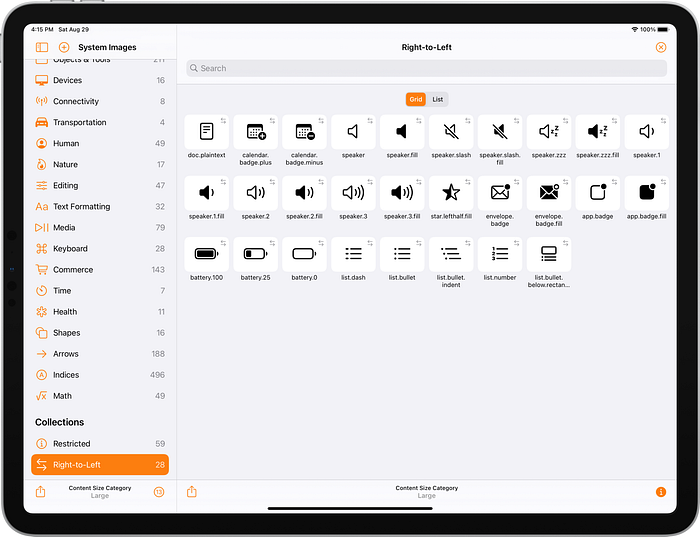The image size is (700, 537).
Task: Show the Shapes category
Action: 100,333
